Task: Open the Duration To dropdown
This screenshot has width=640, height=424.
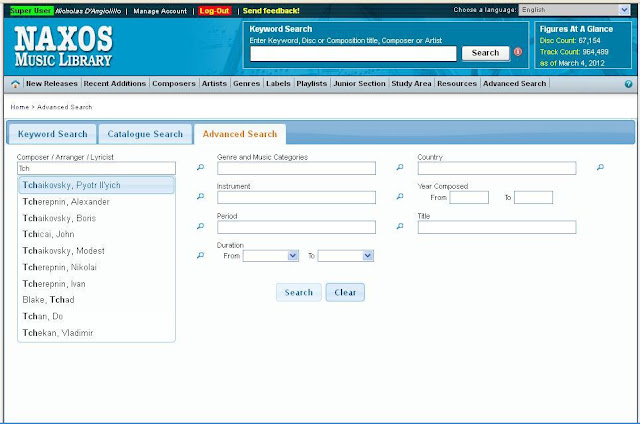Action: pyautogui.click(x=346, y=256)
